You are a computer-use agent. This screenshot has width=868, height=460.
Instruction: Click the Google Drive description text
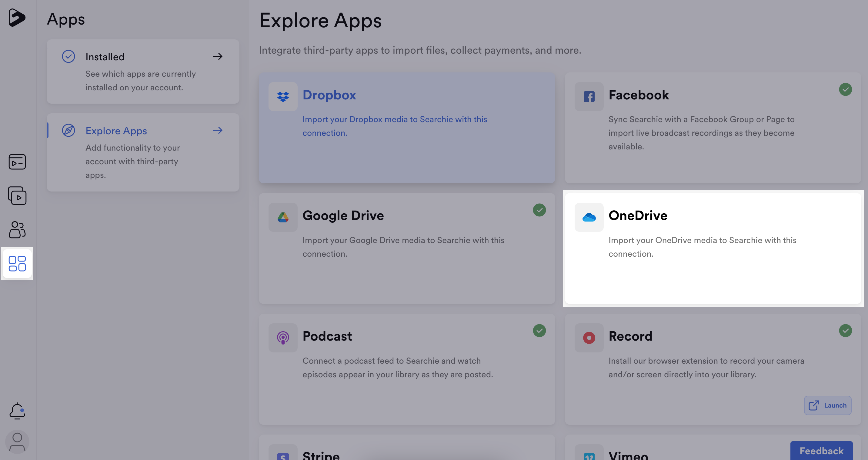pyautogui.click(x=403, y=247)
